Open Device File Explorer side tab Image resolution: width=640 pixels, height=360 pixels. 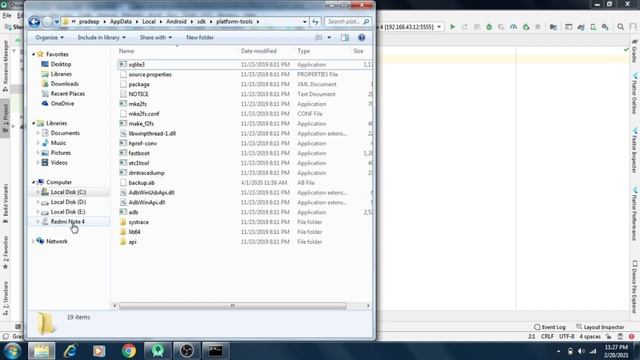pos(635,287)
